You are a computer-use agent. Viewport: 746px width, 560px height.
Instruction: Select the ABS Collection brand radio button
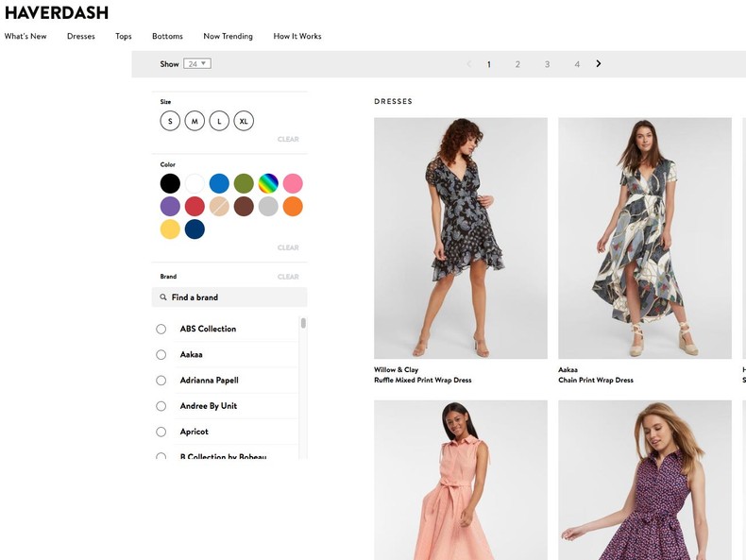pyautogui.click(x=161, y=329)
